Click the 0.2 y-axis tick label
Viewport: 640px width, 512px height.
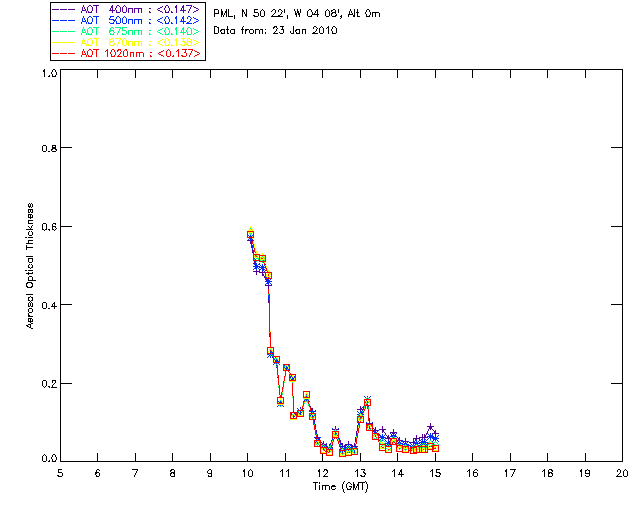(x=49, y=383)
